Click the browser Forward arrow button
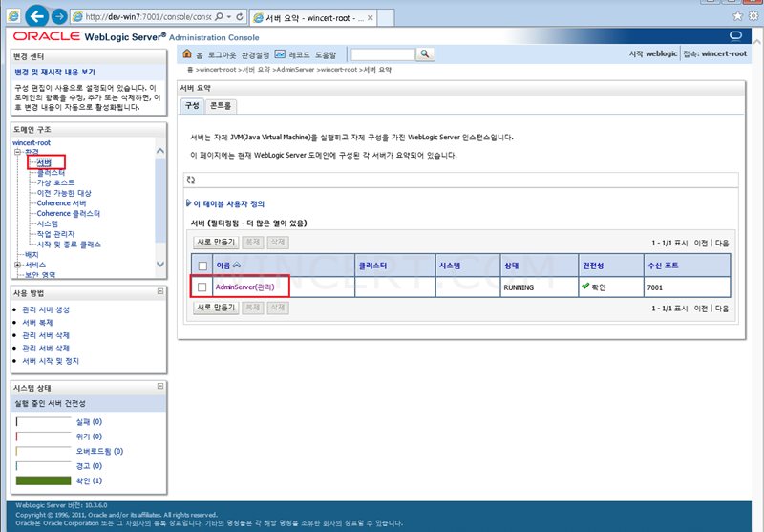Image resolution: width=764 pixels, height=532 pixels. [59, 16]
